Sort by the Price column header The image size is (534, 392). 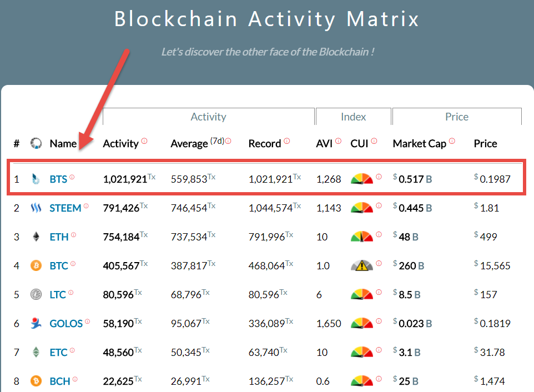[x=485, y=143]
